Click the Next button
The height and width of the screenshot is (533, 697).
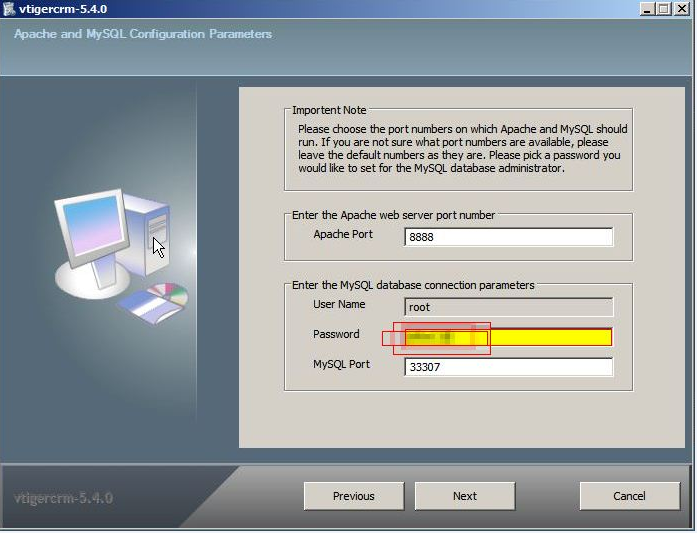[465, 496]
